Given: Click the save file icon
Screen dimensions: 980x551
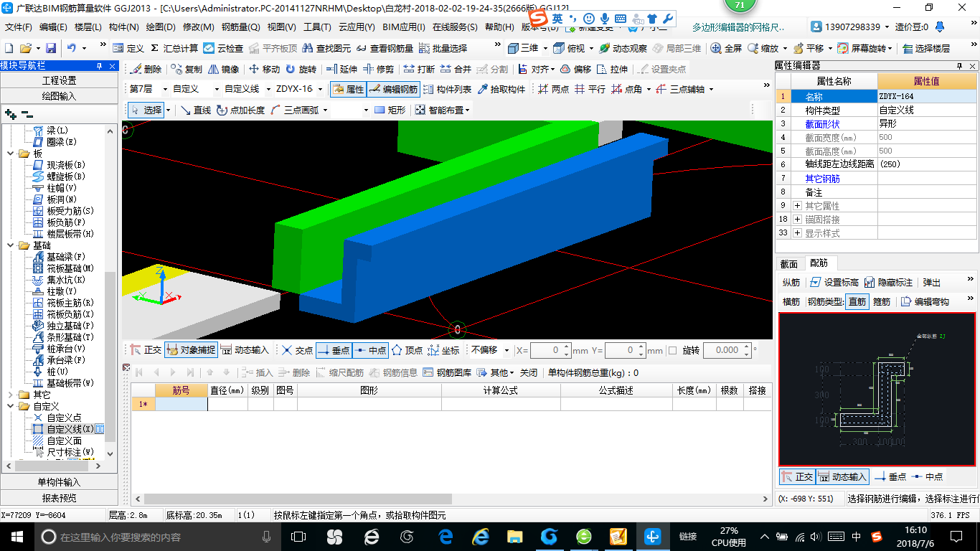Looking at the screenshot, I should click(x=51, y=48).
